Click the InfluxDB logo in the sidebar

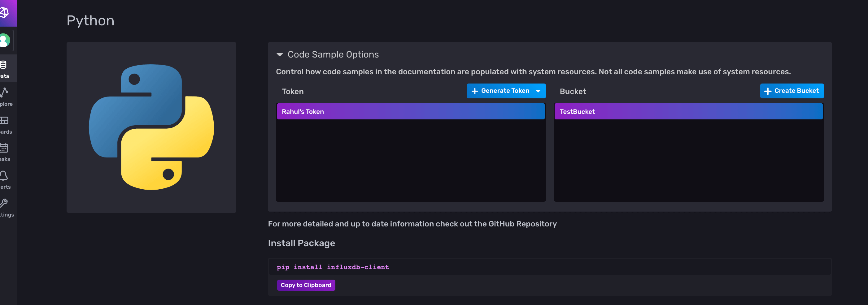pos(5,13)
